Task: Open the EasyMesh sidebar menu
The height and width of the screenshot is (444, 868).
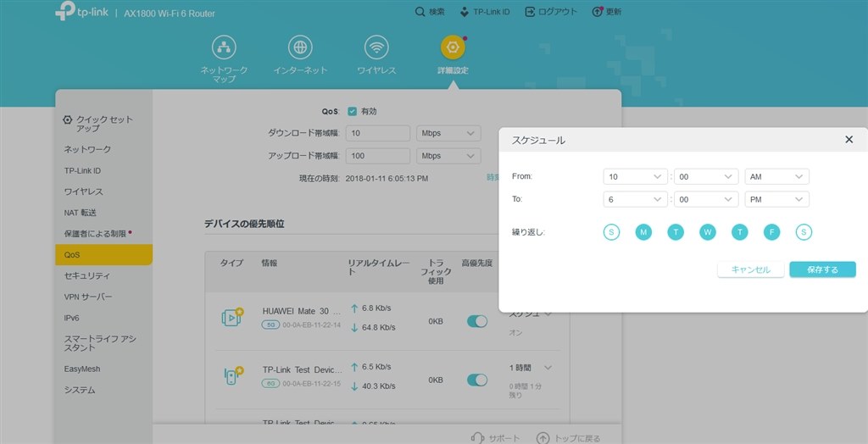Action: [x=82, y=369]
